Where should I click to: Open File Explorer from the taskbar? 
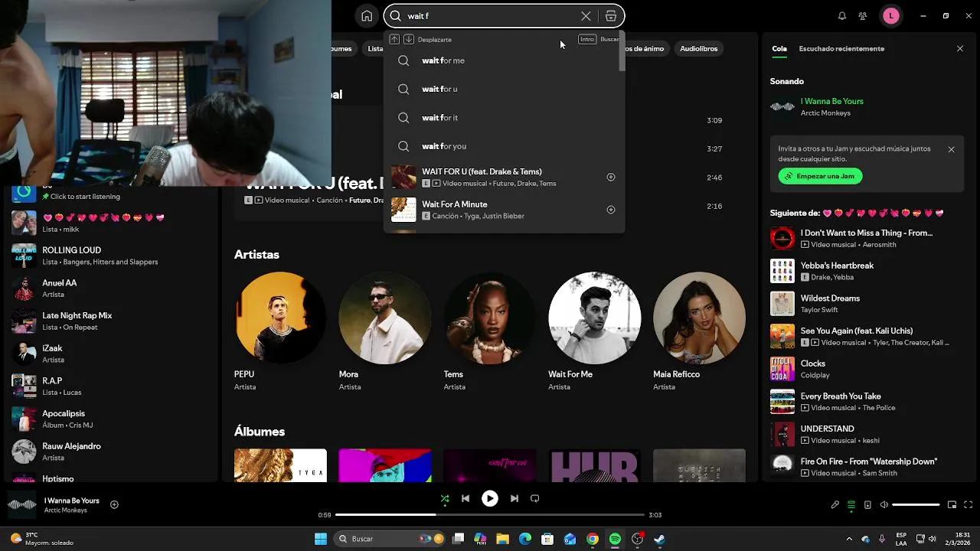(x=503, y=539)
